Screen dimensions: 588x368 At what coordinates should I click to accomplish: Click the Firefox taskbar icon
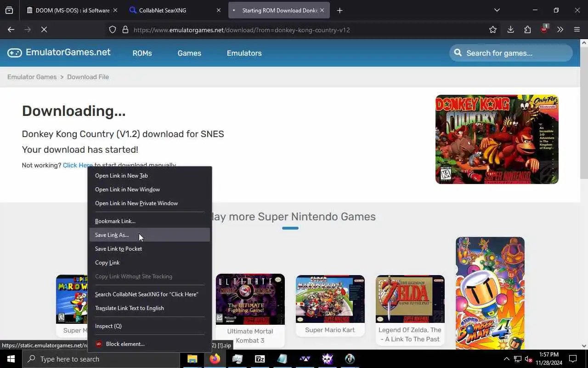pos(215,359)
